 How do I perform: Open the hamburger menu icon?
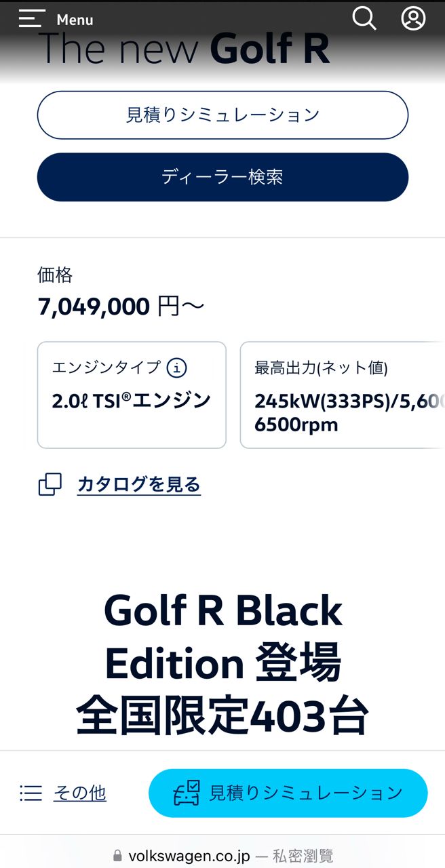(x=32, y=19)
